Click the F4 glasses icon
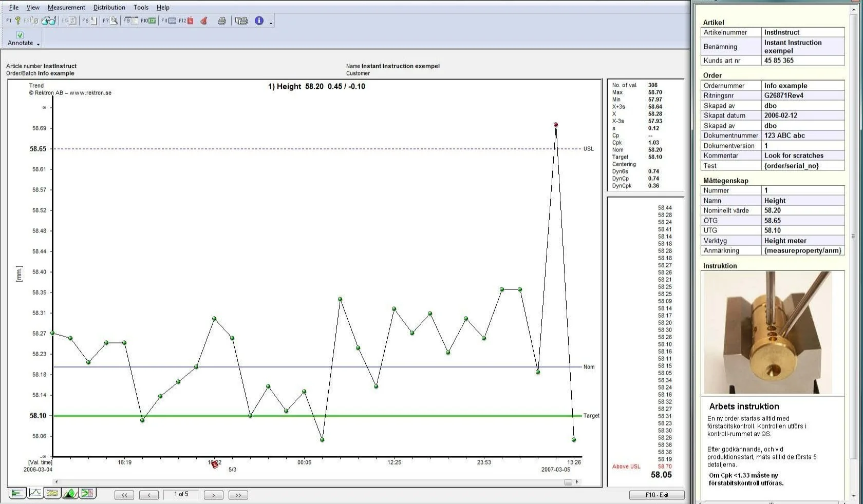The height and width of the screenshot is (504, 863). 49,21
